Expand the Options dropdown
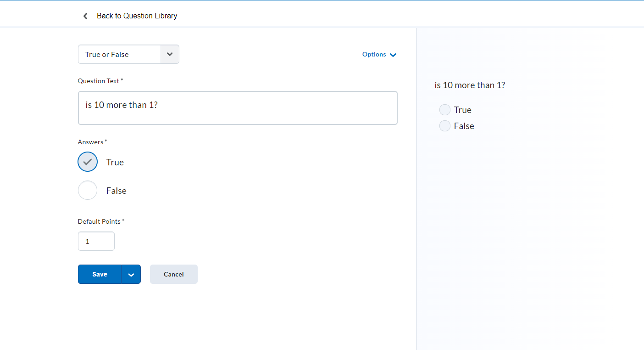 click(x=379, y=54)
